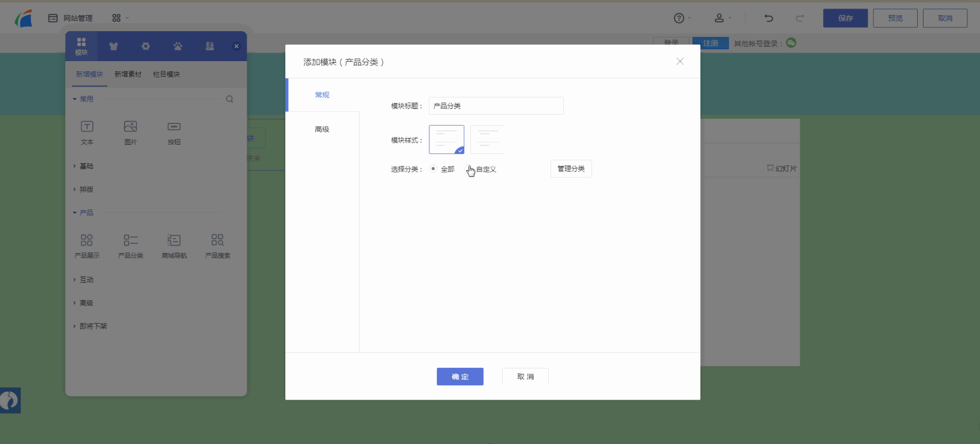Click the WeChat login icon

pos(791,43)
